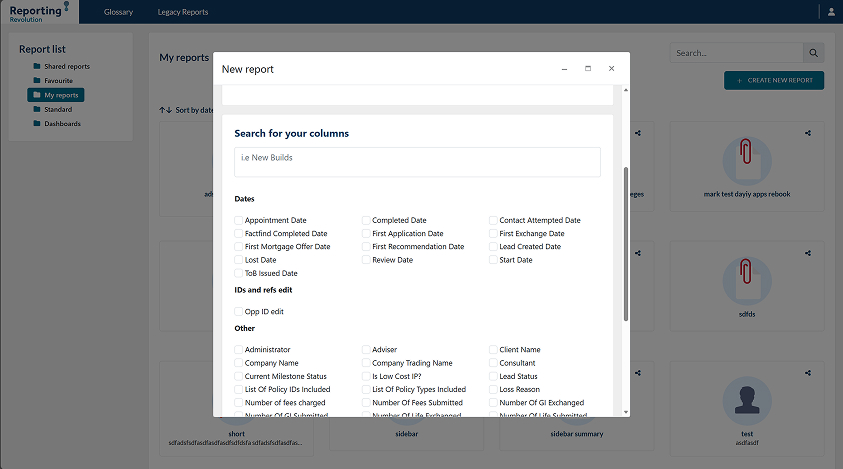
Task: Click the dialog scroll down arrow
Action: (625, 412)
